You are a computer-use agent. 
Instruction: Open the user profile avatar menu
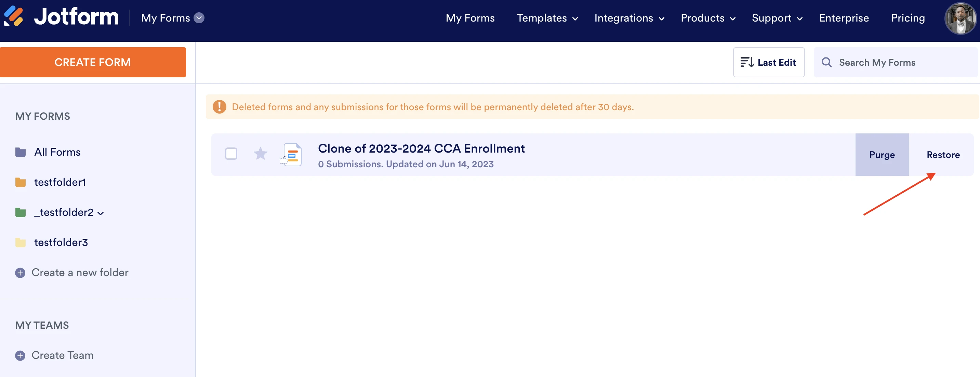(x=960, y=18)
